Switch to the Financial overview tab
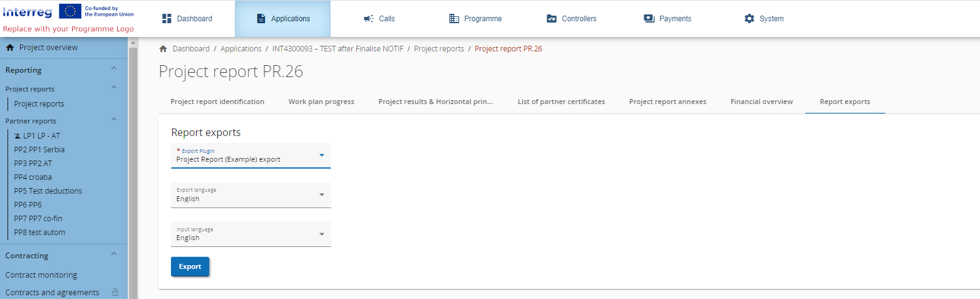 point(761,102)
